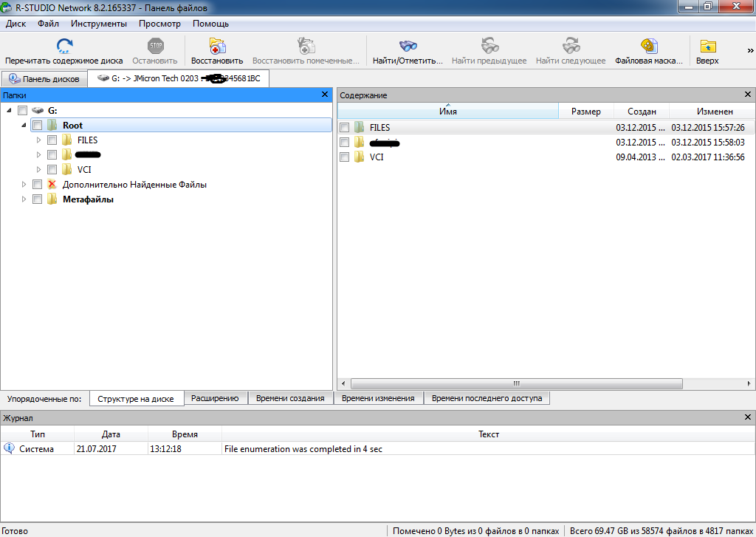Click the Найти/Отметить binoculars icon
Viewport: 756px width, 537px height.
pyautogui.click(x=408, y=46)
